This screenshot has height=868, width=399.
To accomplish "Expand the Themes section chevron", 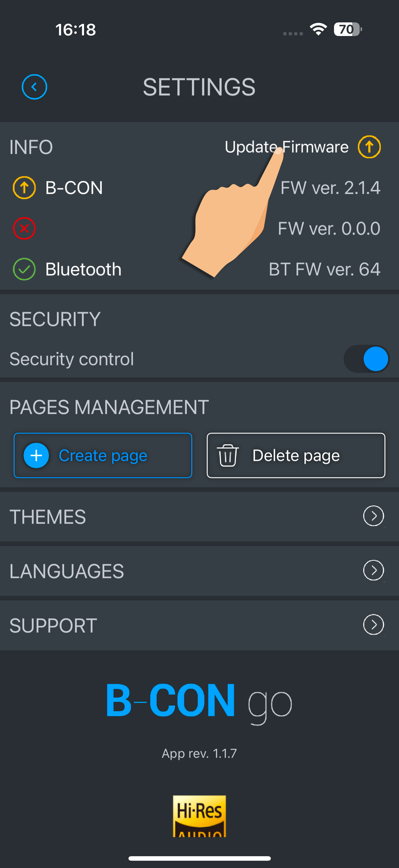I will pos(373,516).
